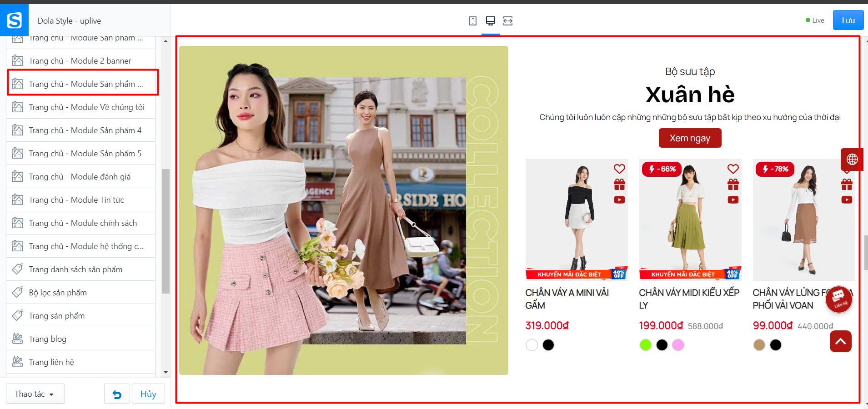Open Trang chủ - Module đánh giá
868x409 pixels.
pyautogui.click(x=81, y=177)
